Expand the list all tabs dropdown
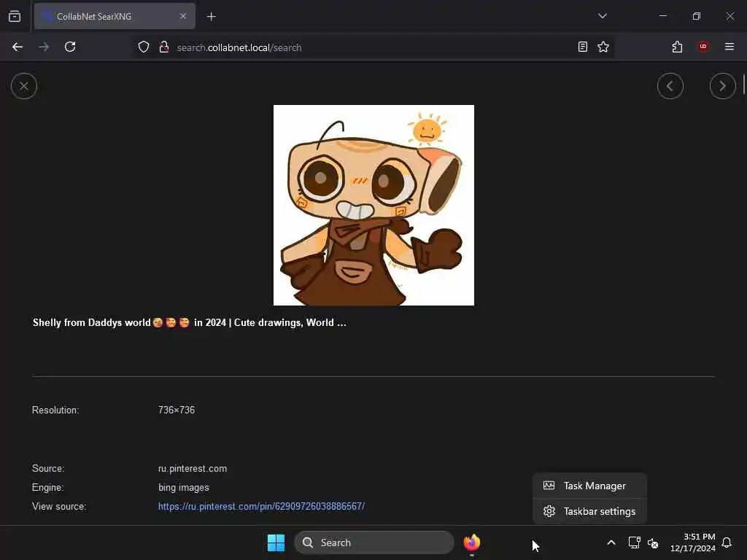Viewport: 747px width, 560px height. click(602, 16)
